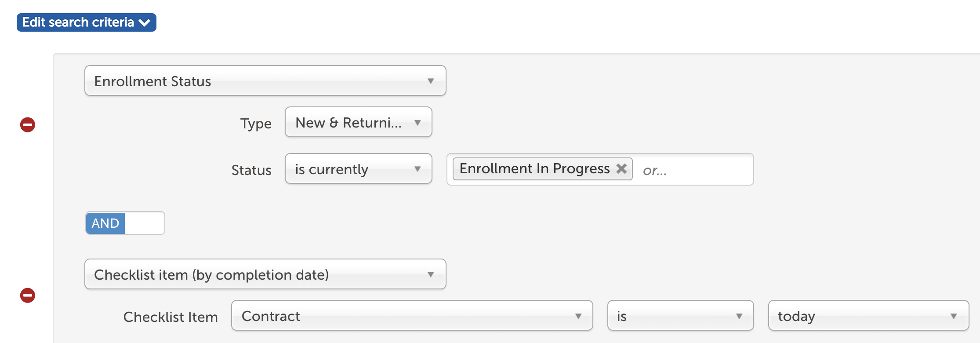
Task: Click the arrow icon on the New & Returni... dropdown
Action: click(x=417, y=123)
